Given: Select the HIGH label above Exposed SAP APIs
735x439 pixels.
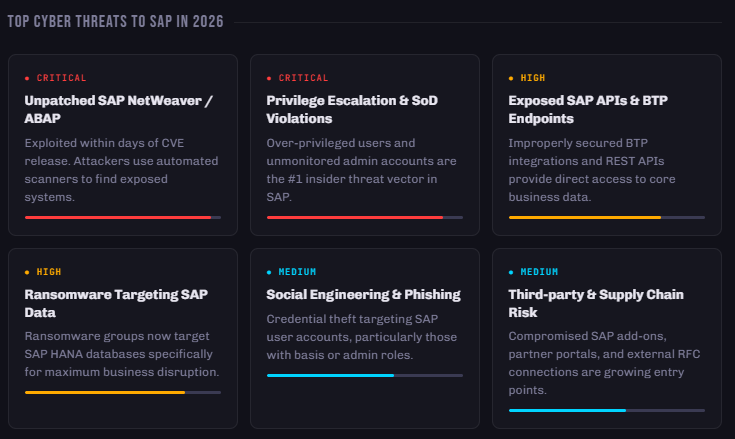Looking at the screenshot, I should click(x=533, y=78).
